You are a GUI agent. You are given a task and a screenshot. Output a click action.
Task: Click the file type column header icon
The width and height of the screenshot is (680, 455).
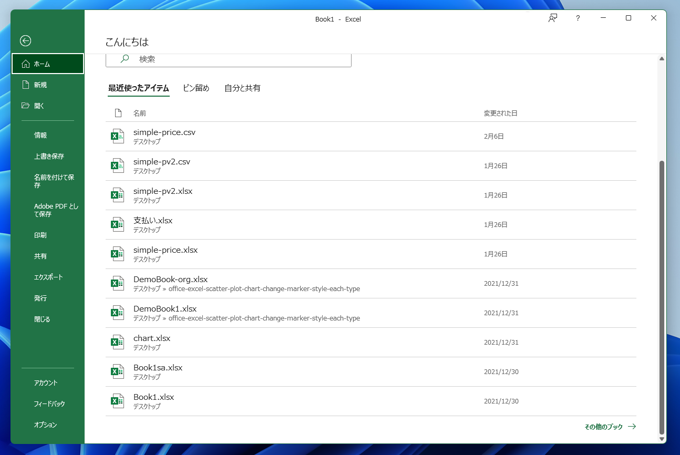point(118,113)
